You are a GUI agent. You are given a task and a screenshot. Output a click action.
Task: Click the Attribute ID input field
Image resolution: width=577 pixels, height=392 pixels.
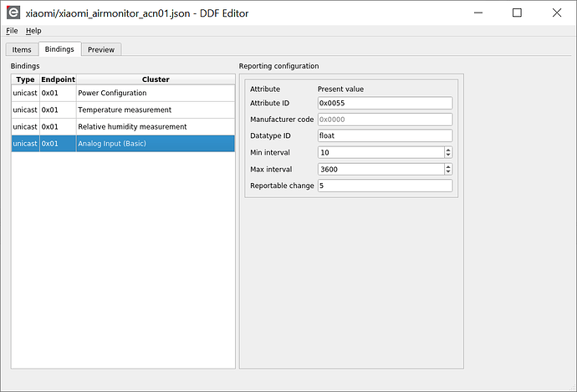pyautogui.click(x=385, y=103)
